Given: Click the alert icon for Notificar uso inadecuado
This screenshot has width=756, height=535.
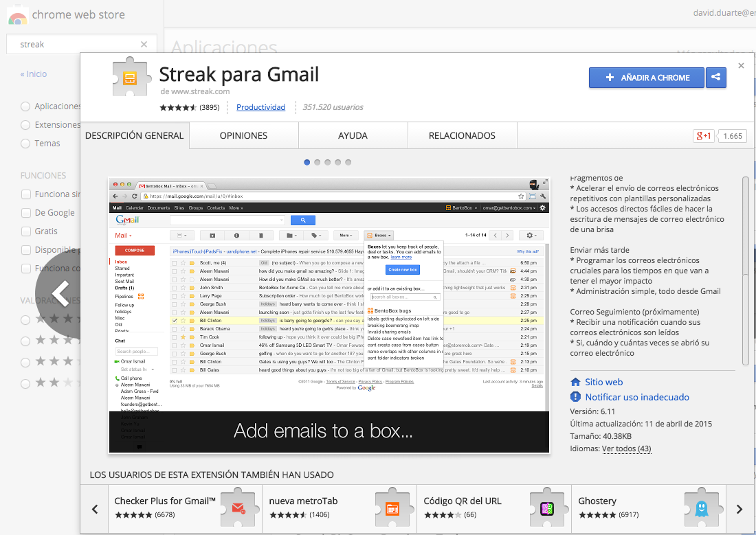Looking at the screenshot, I should point(575,397).
